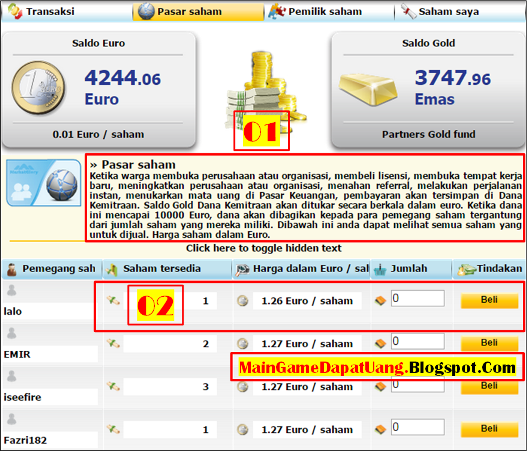Click 'Partners Gold fund' text

point(429,134)
